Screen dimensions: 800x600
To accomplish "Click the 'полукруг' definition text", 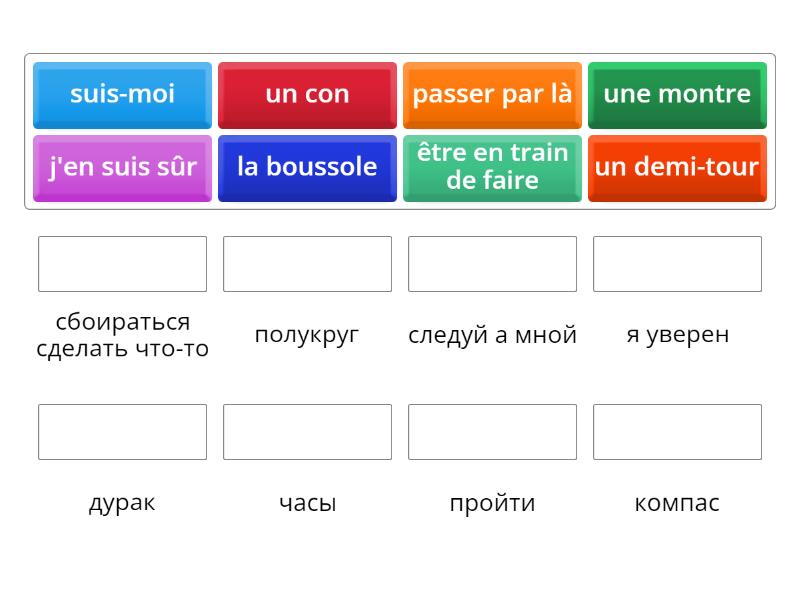I will tap(307, 334).
